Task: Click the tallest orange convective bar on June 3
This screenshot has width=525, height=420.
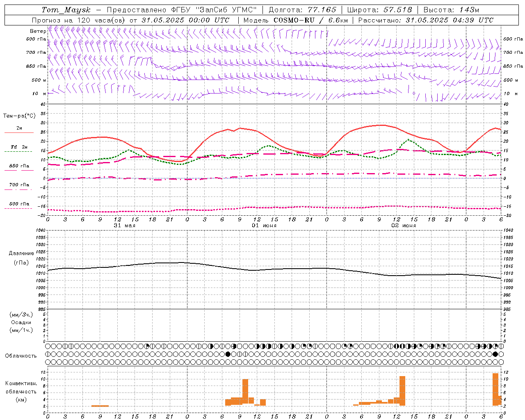Action: (495, 390)
